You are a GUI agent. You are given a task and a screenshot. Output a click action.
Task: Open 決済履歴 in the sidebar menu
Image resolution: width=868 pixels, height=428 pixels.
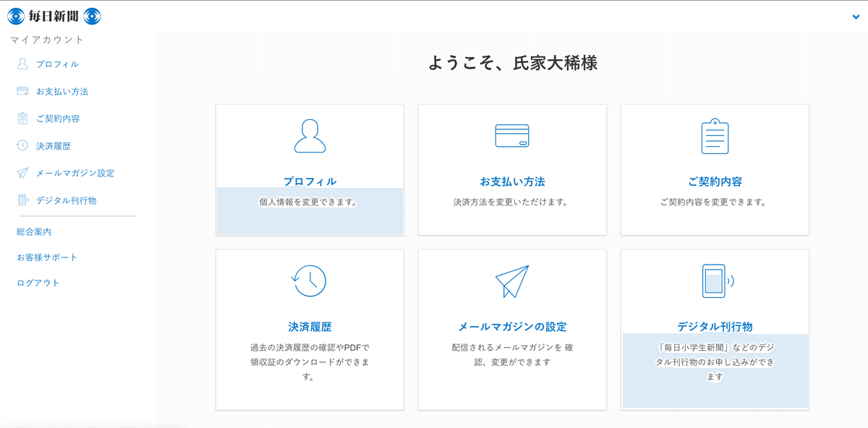click(54, 146)
